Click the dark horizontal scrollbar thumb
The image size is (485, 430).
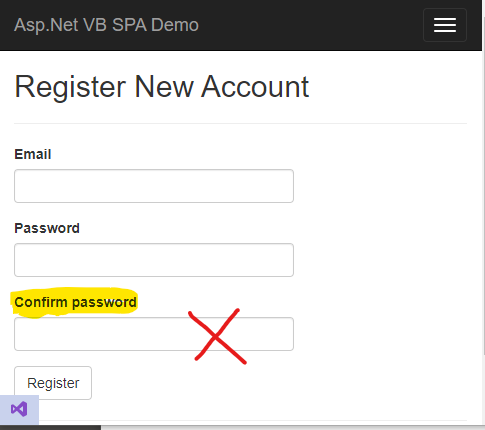coord(50,428)
